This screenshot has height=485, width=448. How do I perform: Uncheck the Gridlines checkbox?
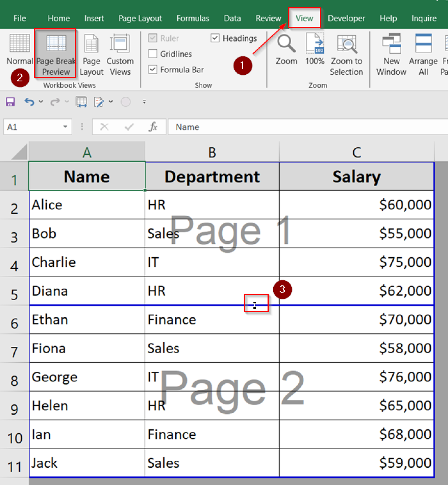click(x=153, y=54)
